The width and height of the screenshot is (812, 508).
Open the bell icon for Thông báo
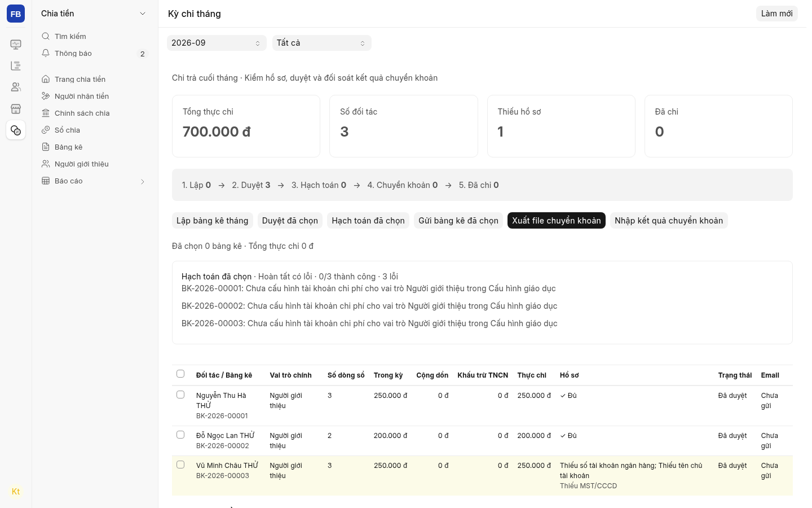tap(46, 53)
